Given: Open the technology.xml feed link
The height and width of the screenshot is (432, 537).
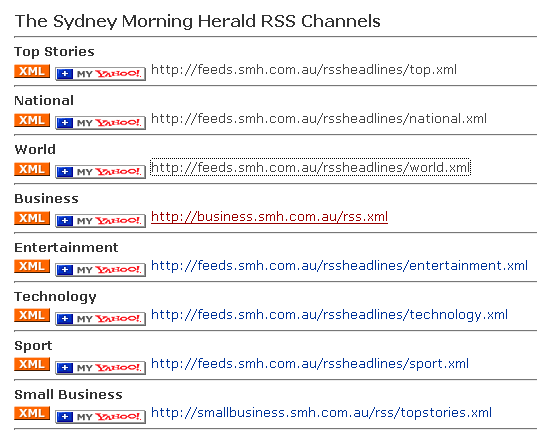Looking at the screenshot, I should click(329, 315).
